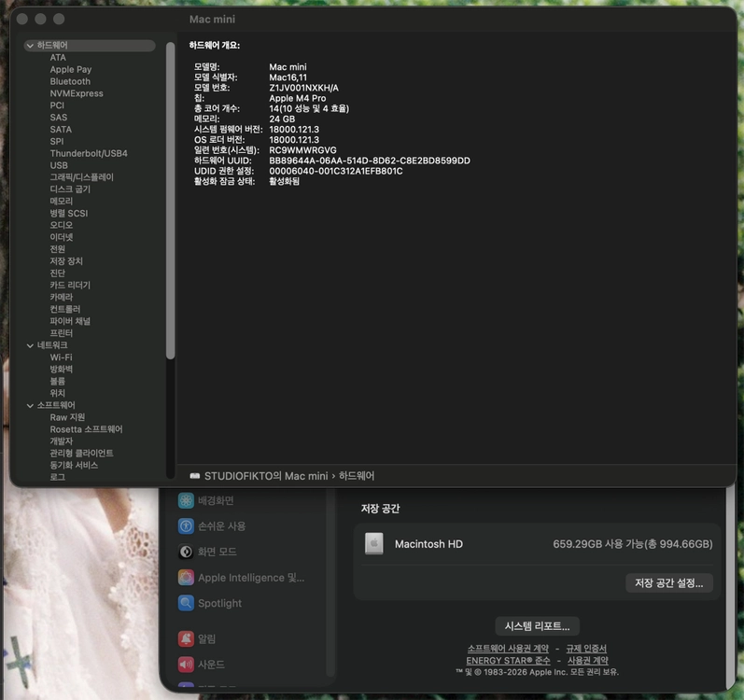This screenshot has width=744, height=700.
Task: Open Thunderbolt/USB4 entry
Action: [89, 153]
